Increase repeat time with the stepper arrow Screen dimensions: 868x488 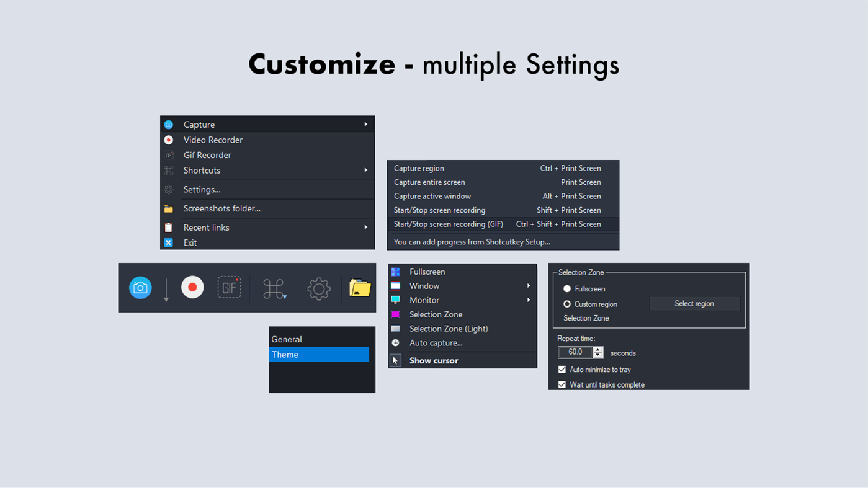597,349
